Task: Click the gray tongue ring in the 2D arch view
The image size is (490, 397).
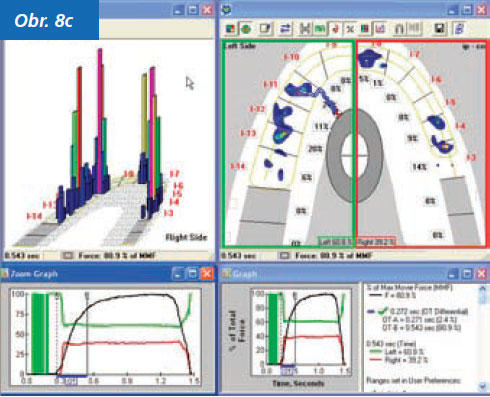Action: pos(354,155)
